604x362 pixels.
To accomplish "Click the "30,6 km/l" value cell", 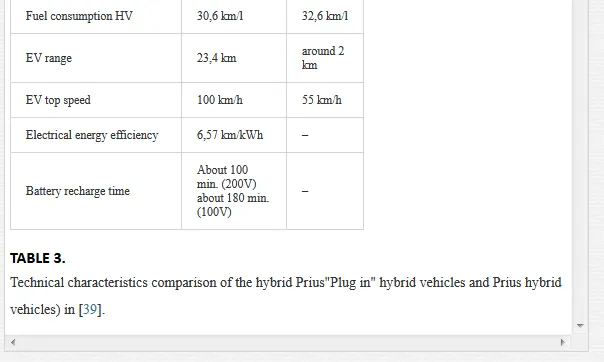I will (234, 16).
